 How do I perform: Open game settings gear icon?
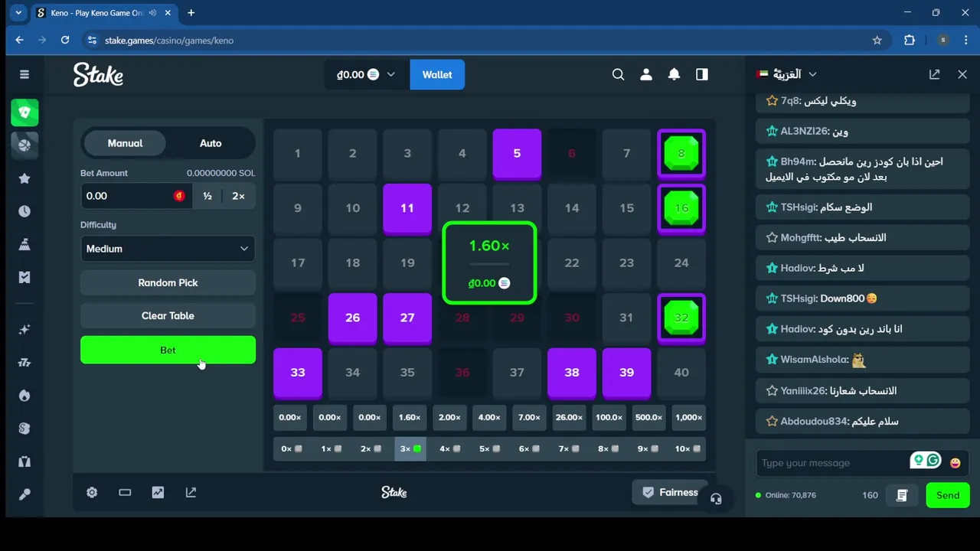coord(92,492)
